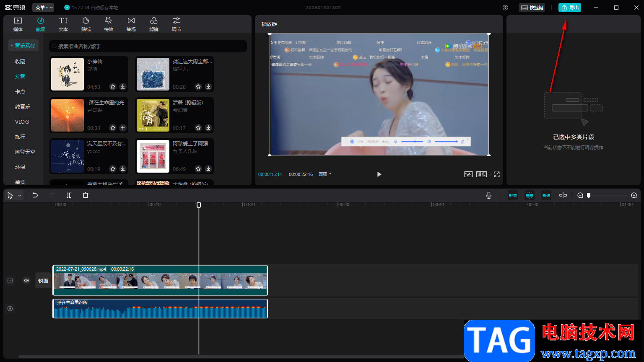The width and height of the screenshot is (644, 362).
Task: Download the song 小神仙
Action: pos(123,87)
